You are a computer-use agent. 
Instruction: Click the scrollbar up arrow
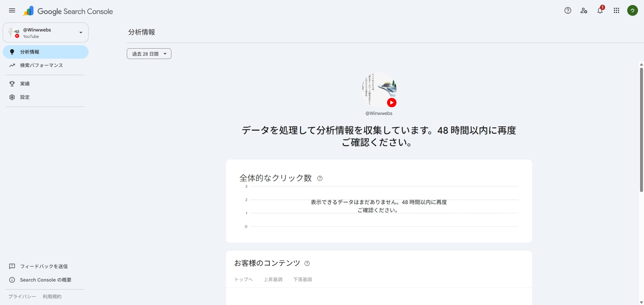(641, 64)
